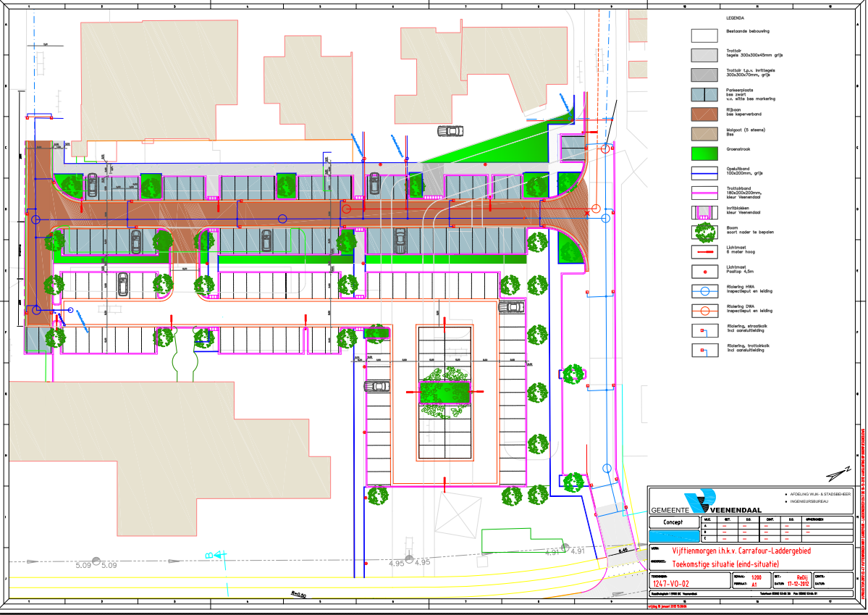Pick the brown Rijbaan legend swatch
This screenshot has width=868, height=615.
coord(704,114)
